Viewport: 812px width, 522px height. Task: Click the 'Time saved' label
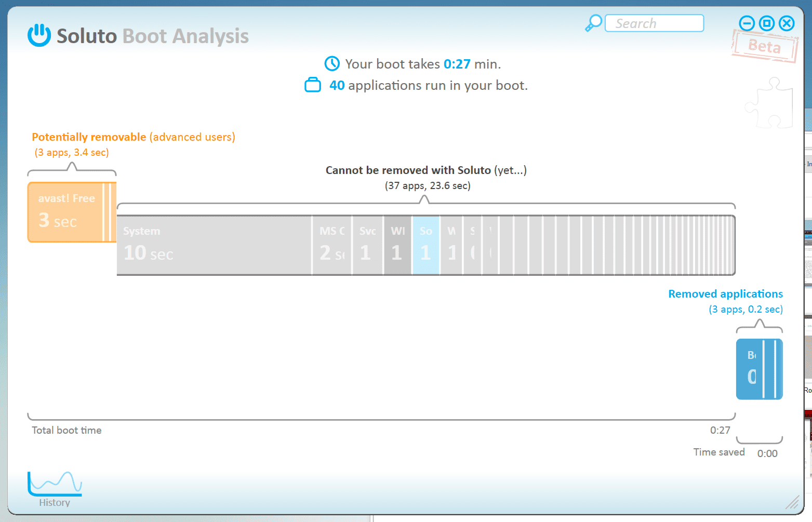(x=719, y=452)
